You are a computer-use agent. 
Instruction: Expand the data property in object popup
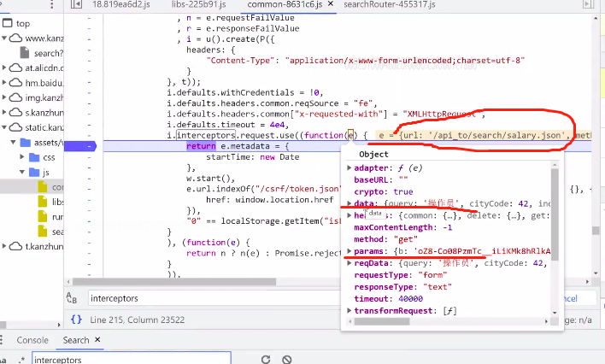click(x=349, y=203)
